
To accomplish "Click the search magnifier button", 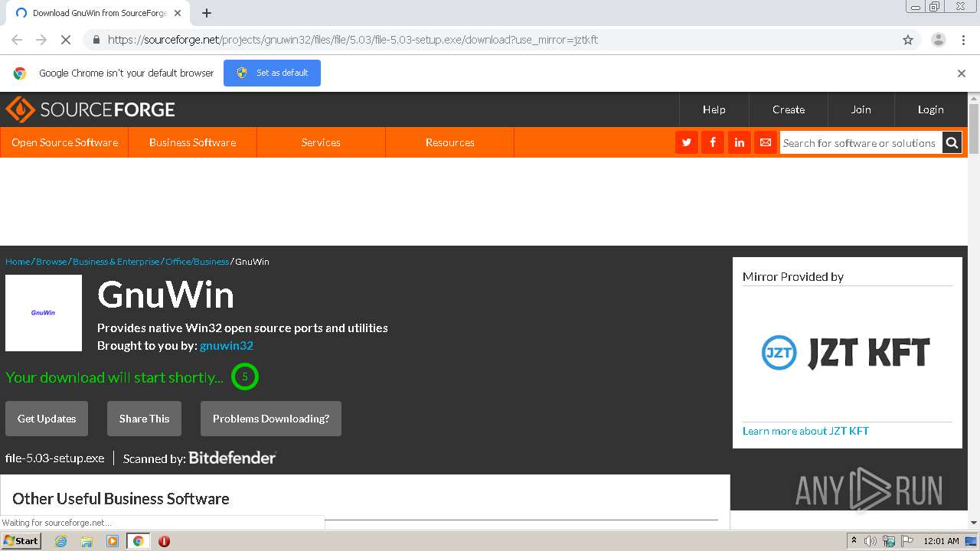I will click(952, 142).
